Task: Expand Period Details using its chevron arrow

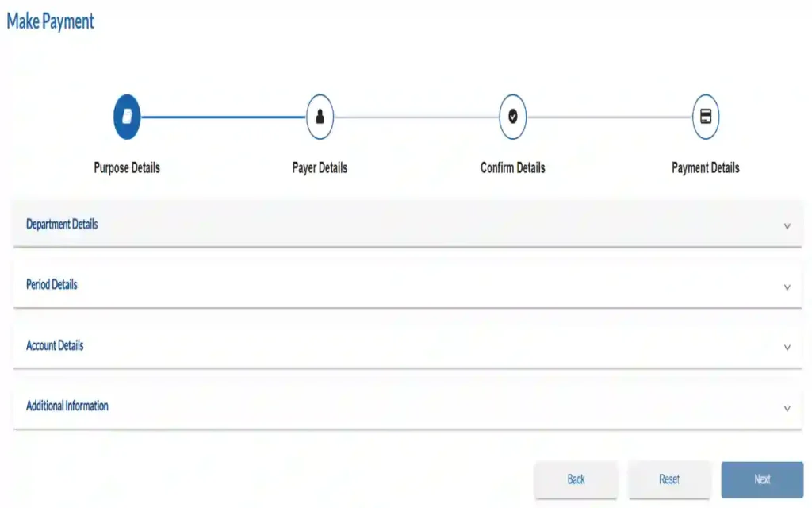Action: [x=787, y=287]
